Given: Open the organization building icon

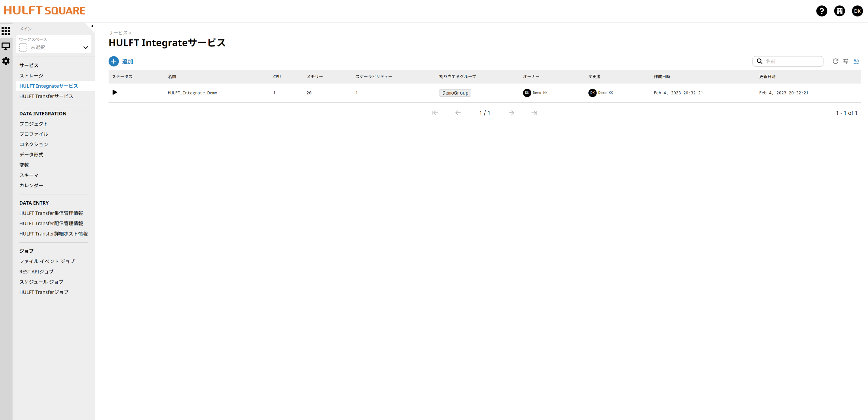Looking at the screenshot, I should pyautogui.click(x=839, y=11).
